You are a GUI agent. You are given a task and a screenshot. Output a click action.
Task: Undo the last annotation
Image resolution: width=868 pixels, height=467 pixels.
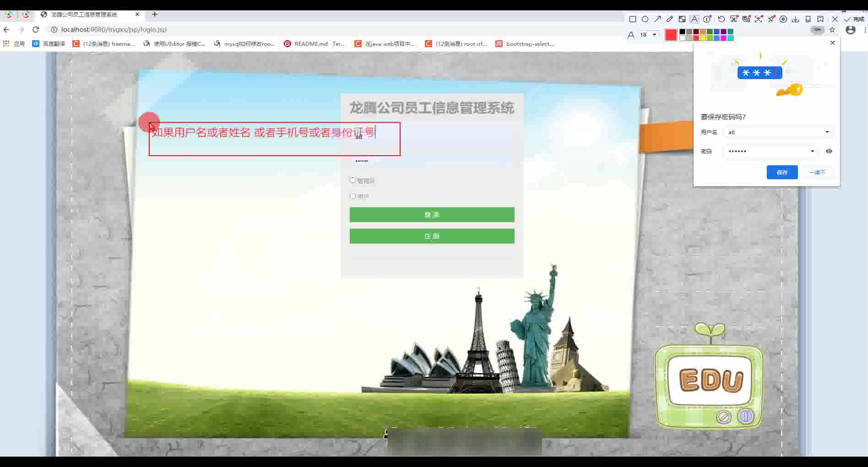[722, 19]
